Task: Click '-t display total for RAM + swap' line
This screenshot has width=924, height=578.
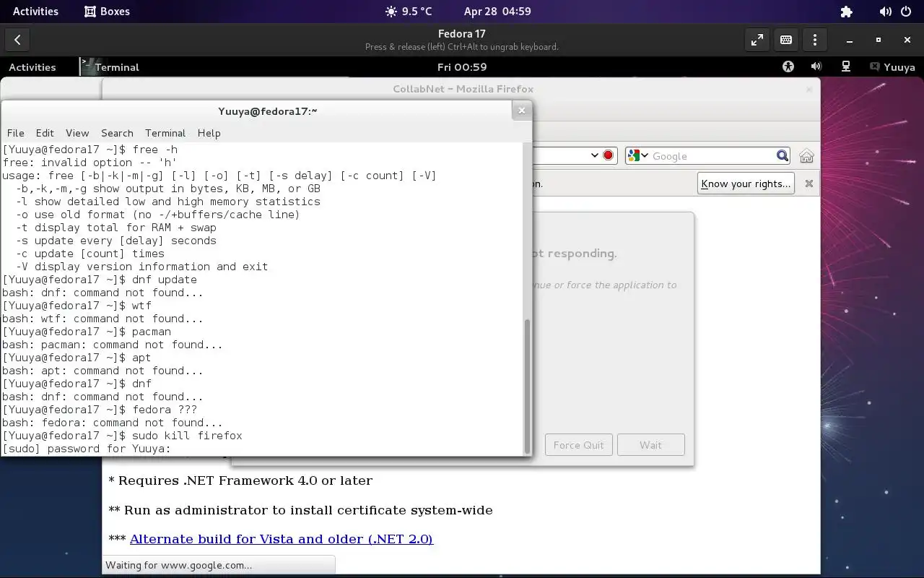Action: pos(116,228)
